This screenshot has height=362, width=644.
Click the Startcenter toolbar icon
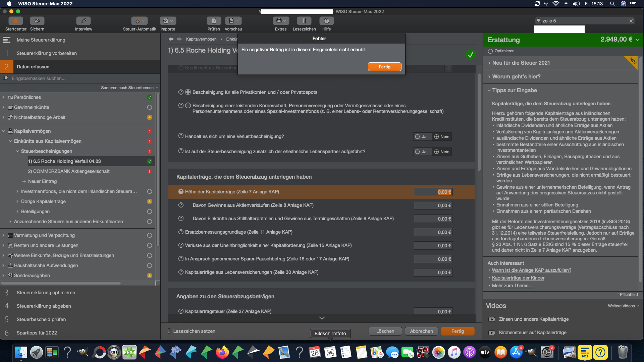click(15, 21)
